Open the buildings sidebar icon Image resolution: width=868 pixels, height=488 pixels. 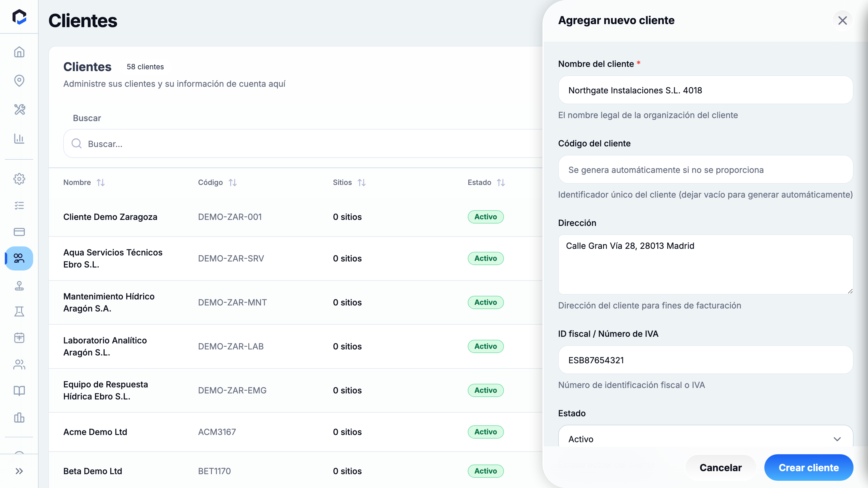tap(19, 418)
